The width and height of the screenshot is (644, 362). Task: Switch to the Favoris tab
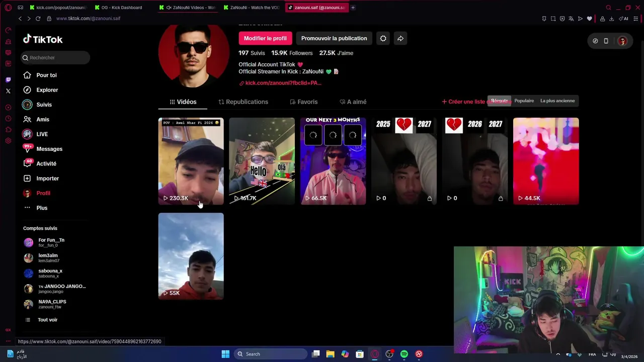304,102
